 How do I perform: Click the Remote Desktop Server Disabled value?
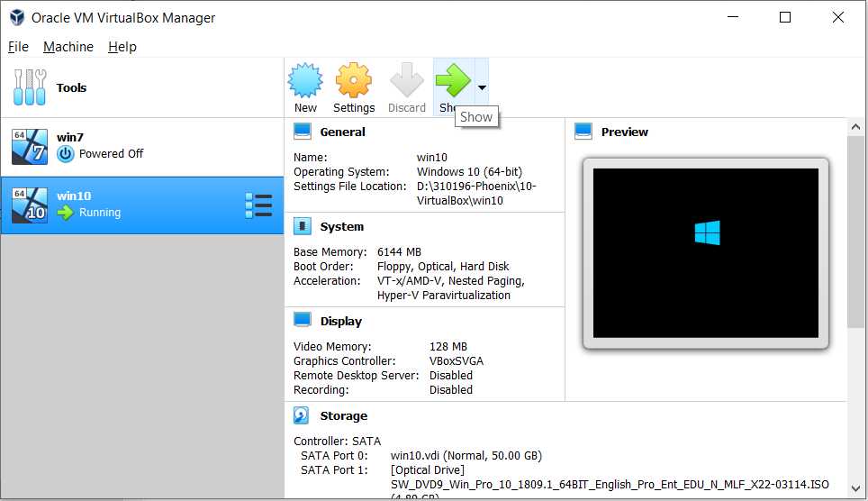coord(451,376)
